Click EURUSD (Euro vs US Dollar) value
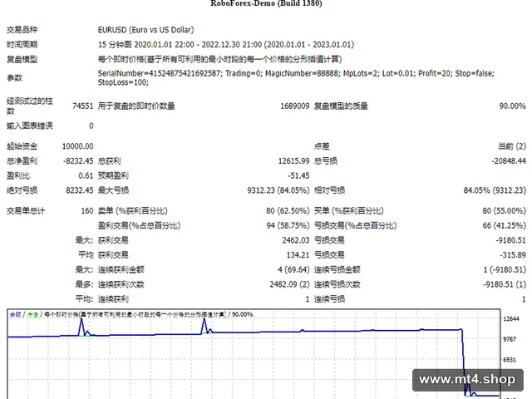The image size is (532, 399). (x=146, y=30)
